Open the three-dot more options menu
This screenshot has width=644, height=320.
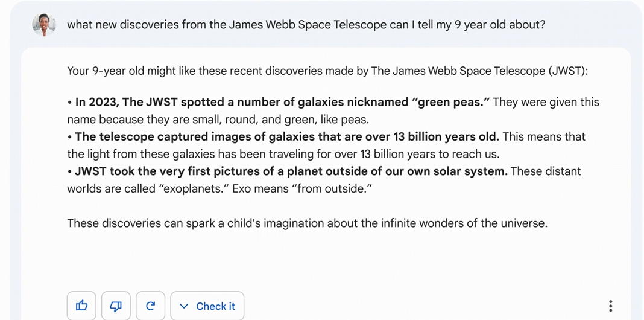click(x=610, y=306)
